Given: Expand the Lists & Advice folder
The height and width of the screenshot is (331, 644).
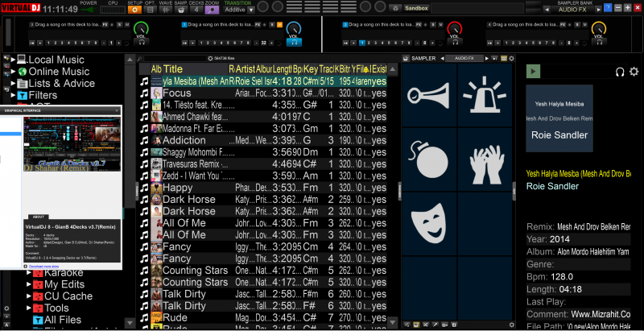Looking at the screenshot, I should [x=13, y=84].
